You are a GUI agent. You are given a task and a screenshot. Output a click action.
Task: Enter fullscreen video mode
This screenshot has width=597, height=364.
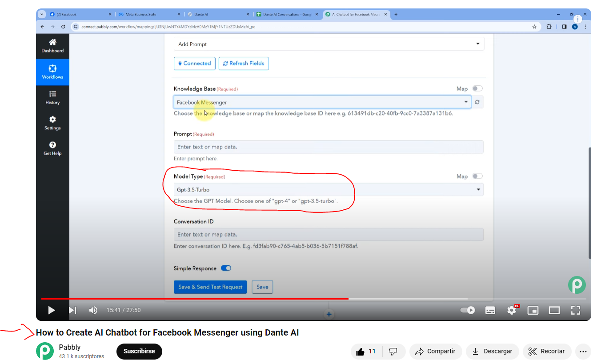click(576, 310)
